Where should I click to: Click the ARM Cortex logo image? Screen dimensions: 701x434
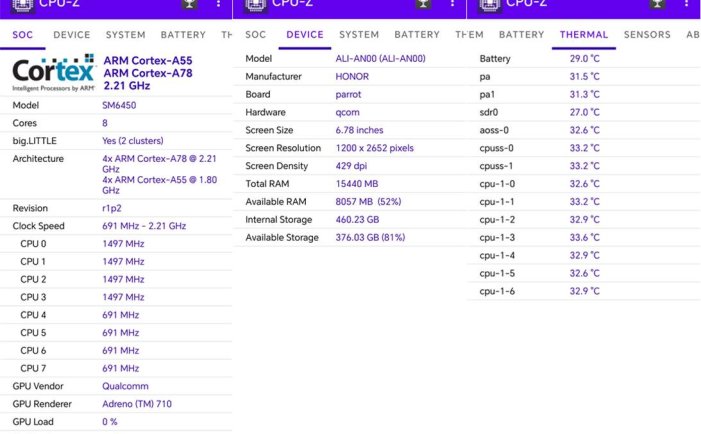[x=53, y=72]
